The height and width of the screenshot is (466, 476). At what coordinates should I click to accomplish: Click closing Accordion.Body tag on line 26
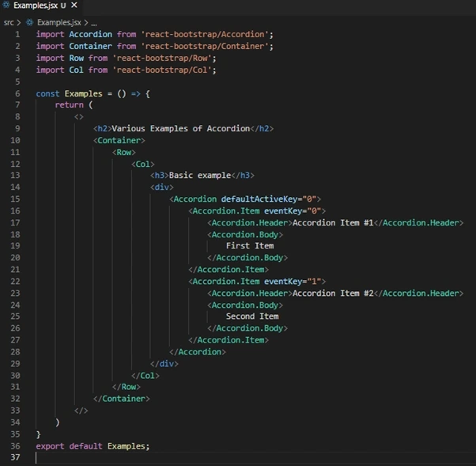(247, 328)
